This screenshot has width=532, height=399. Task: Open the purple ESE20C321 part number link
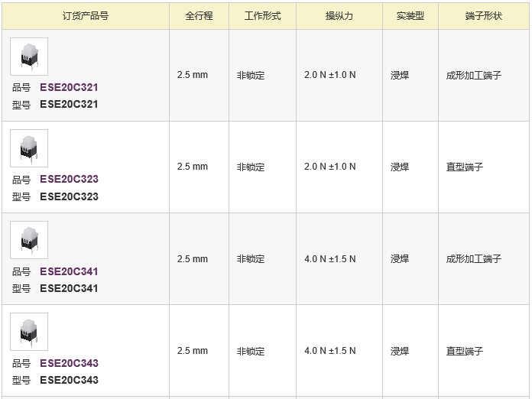pos(69,88)
